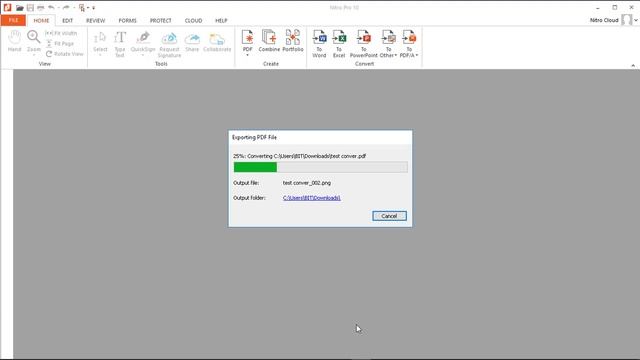Select the Zoom tool
The image size is (640, 360).
pos(34,42)
